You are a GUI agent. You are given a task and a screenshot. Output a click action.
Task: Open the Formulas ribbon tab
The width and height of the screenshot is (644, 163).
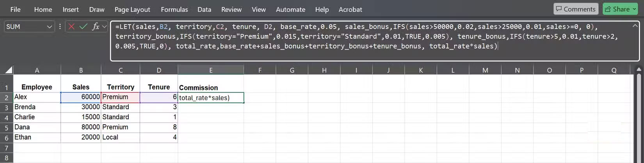[x=174, y=9]
